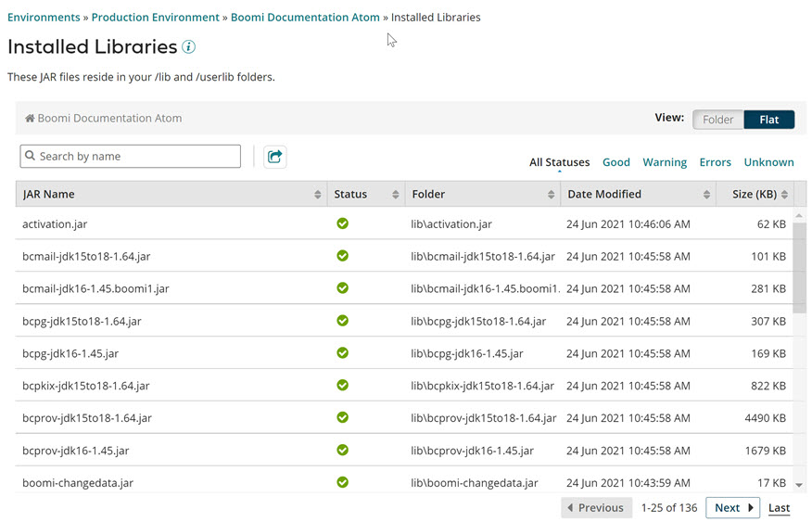Click the export list icon button
The width and height of the screenshot is (812, 522).
(x=275, y=157)
